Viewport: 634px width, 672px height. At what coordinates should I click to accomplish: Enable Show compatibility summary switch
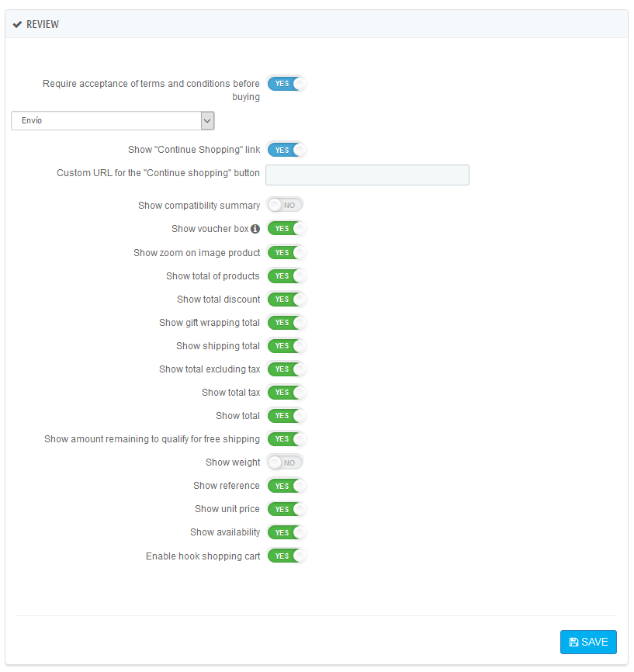[285, 205]
